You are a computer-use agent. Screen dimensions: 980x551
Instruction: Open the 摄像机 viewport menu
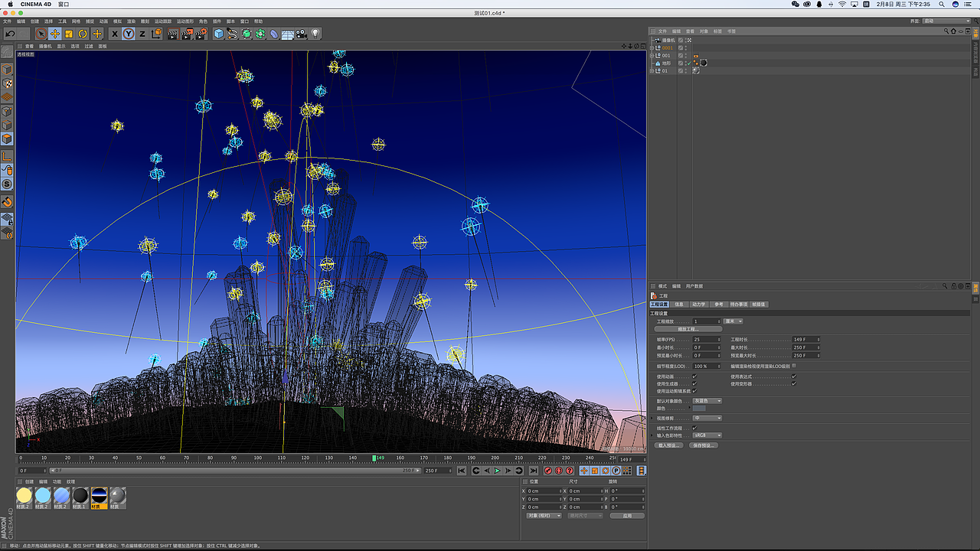click(x=46, y=46)
